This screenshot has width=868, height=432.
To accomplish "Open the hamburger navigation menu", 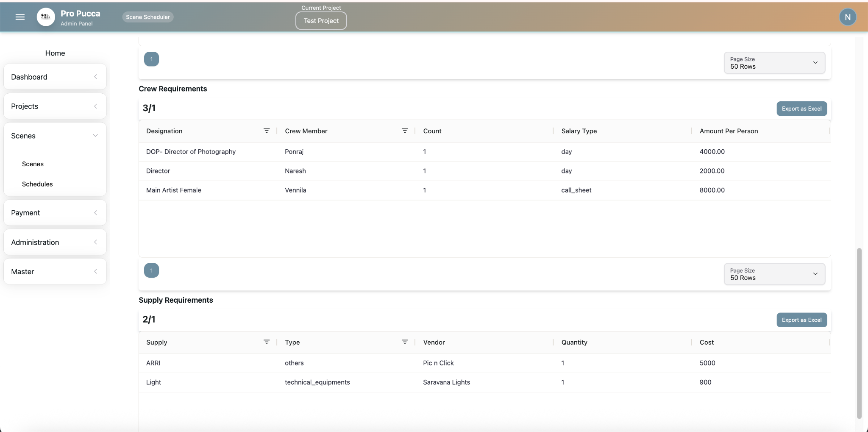I will [20, 17].
